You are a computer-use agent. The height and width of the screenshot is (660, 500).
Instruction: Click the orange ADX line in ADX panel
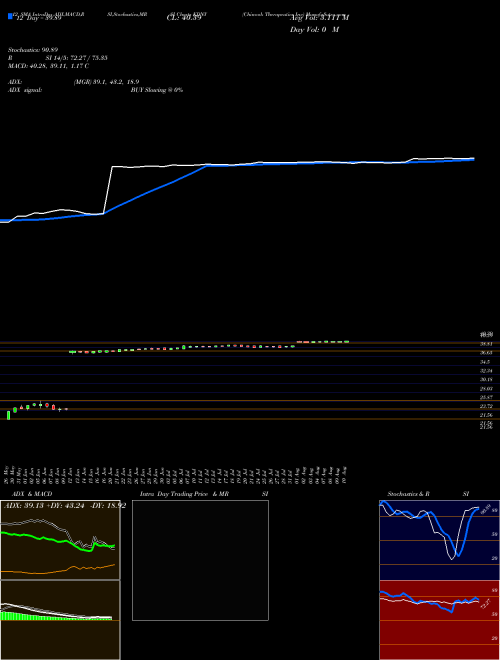pos(59,570)
